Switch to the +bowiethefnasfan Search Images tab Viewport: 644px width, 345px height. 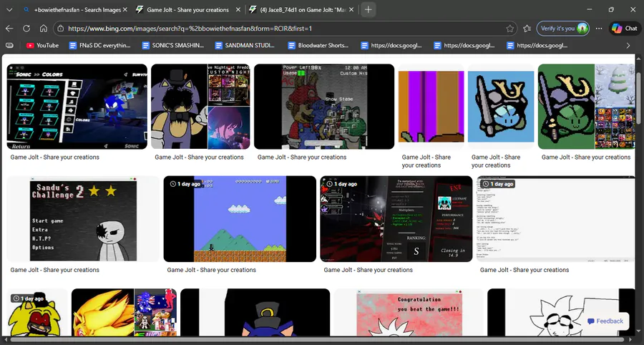coord(76,9)
